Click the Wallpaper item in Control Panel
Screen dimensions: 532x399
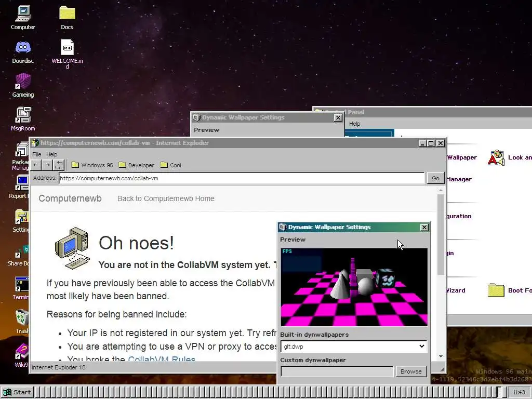tap(462, 157)
